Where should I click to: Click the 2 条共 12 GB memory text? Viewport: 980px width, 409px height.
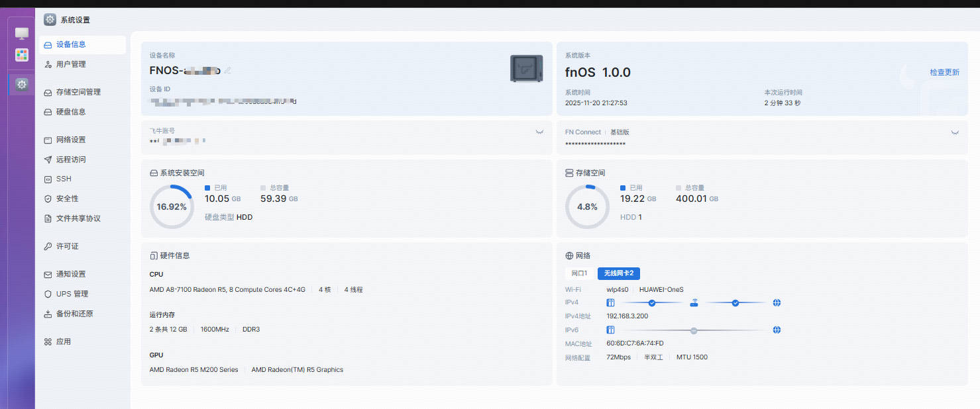pos(168,330)
